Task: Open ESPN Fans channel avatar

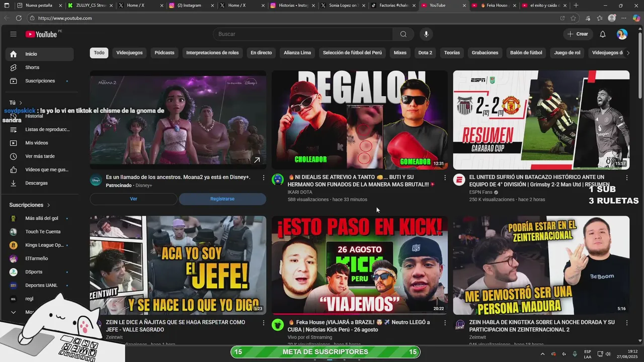Action: [459, 179]
